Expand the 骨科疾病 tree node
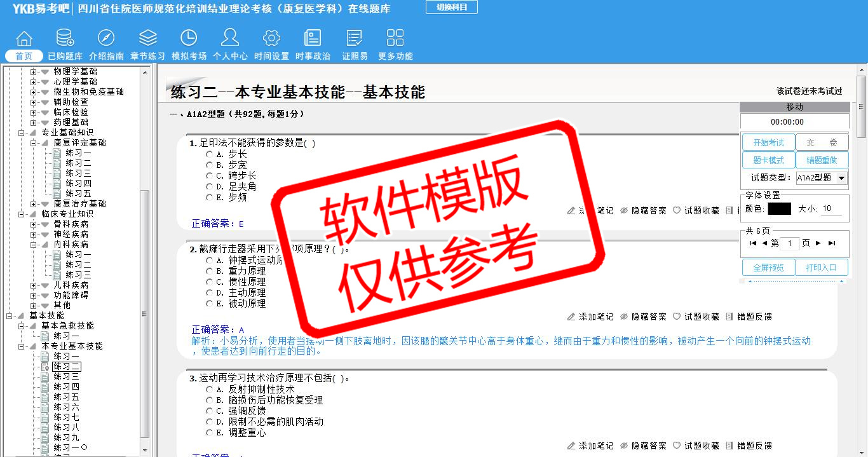Viewport: 868px width, 457px height. 33,224
